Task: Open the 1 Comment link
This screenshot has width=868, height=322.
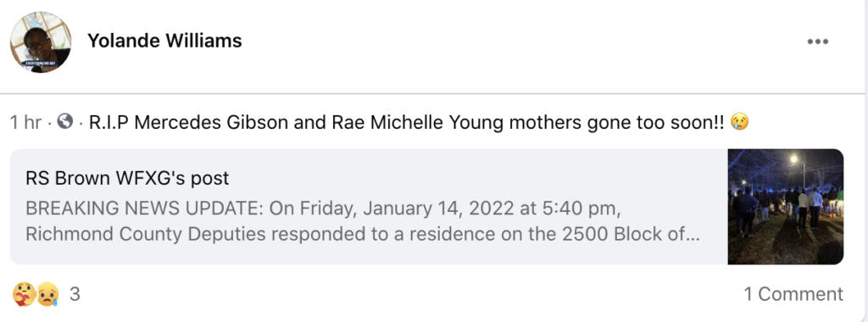Action: 793,294
